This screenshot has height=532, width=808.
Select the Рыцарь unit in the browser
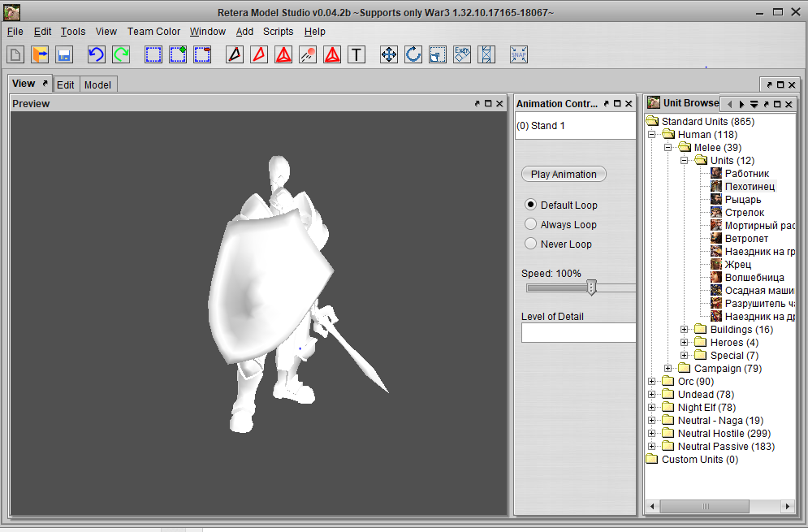point(742,200)
